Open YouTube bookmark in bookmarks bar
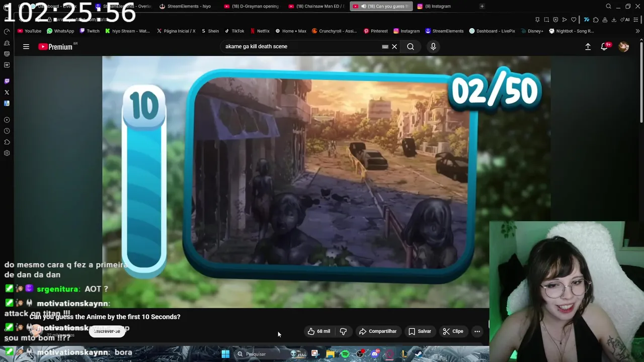This screenshot has height=362, width=644. (x=29, y=31)
